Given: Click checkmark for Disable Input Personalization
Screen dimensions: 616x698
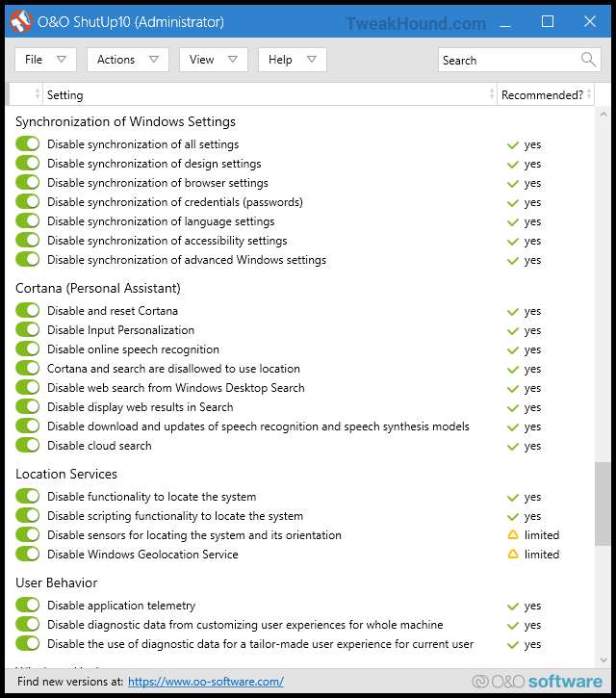Looking at the screenshot, I should (513, 331).
